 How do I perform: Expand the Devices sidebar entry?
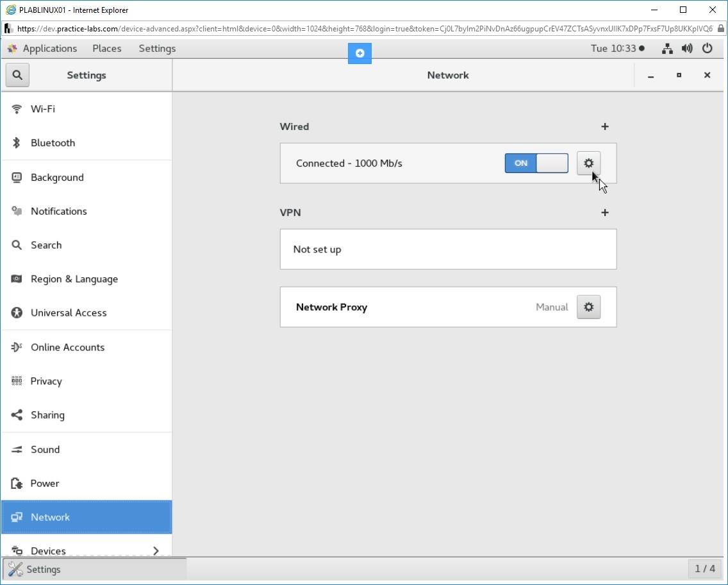[x=86, y=550]
